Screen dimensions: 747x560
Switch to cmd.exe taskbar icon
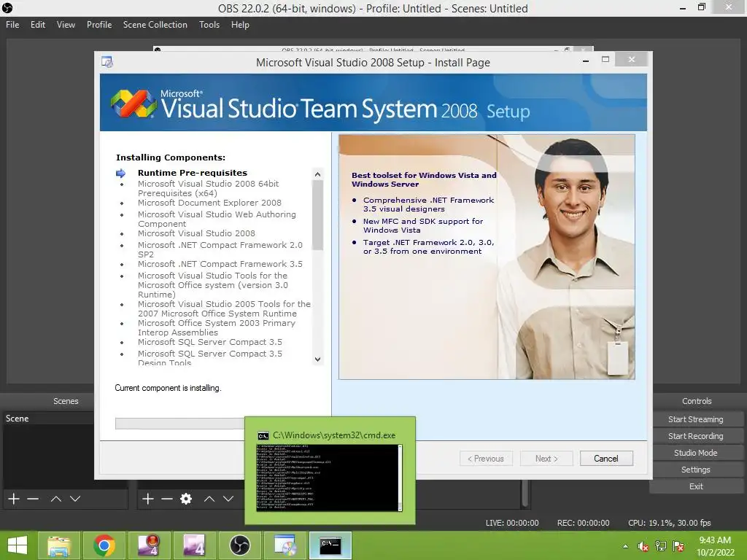click(x=330, y=545)
